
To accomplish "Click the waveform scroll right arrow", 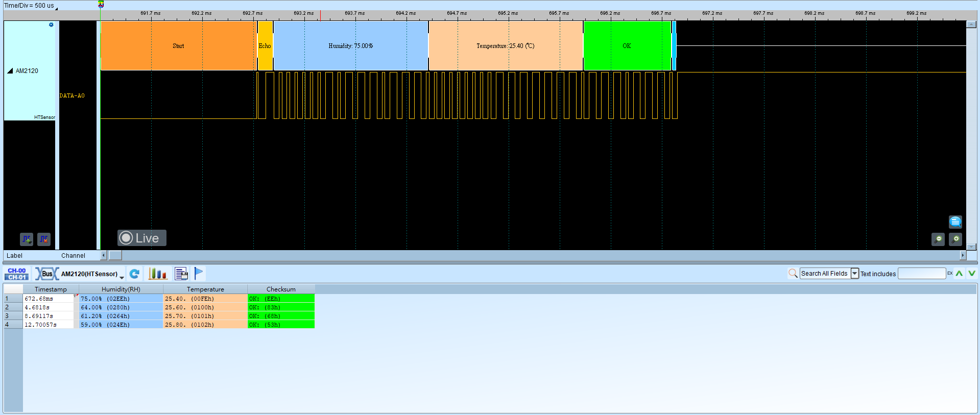I will point(963,255).
